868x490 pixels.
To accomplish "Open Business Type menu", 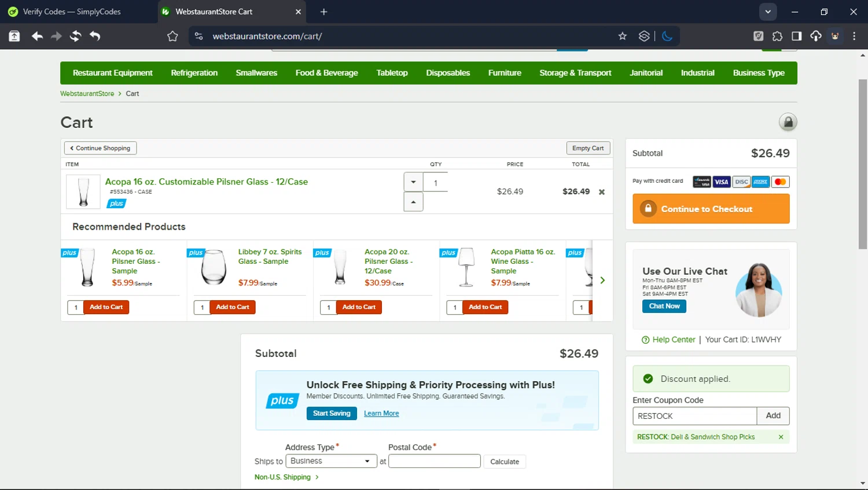I will pyautogui.click(x=759, y=73).
